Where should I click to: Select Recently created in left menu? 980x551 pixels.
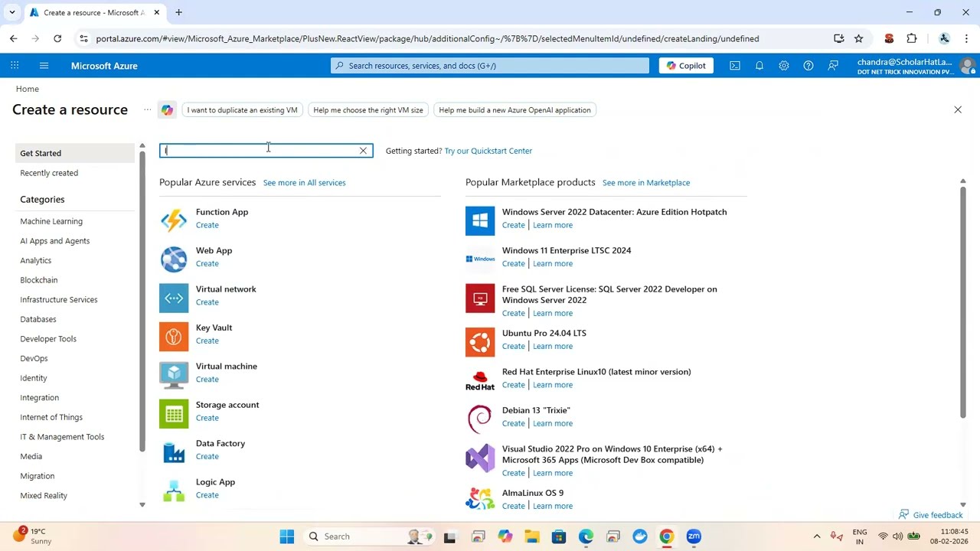[49, 173]
